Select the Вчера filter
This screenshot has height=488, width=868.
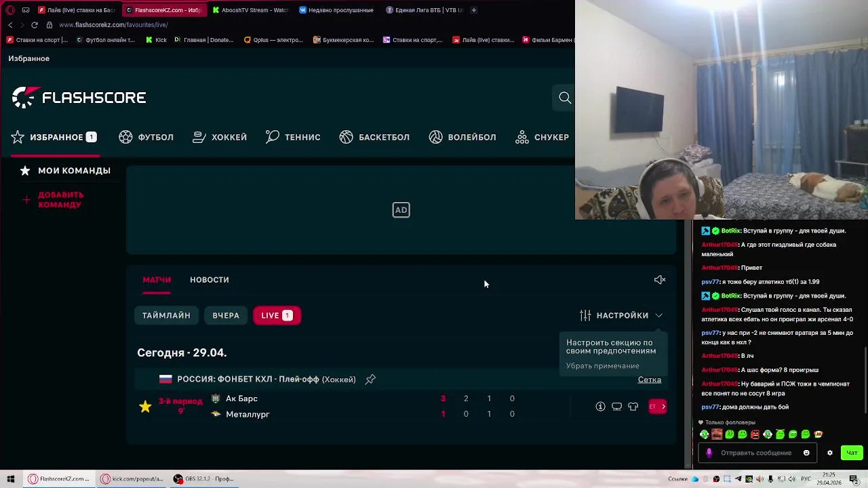pyautogui.click(x=226, y=315)
